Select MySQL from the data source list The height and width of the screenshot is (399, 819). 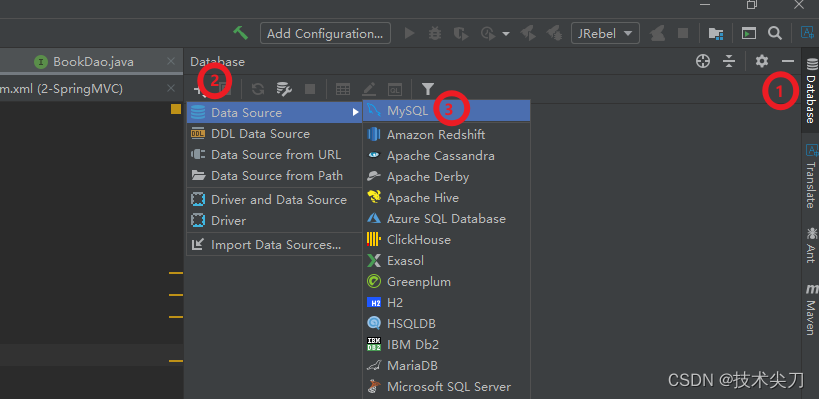[x=447, y=110]
